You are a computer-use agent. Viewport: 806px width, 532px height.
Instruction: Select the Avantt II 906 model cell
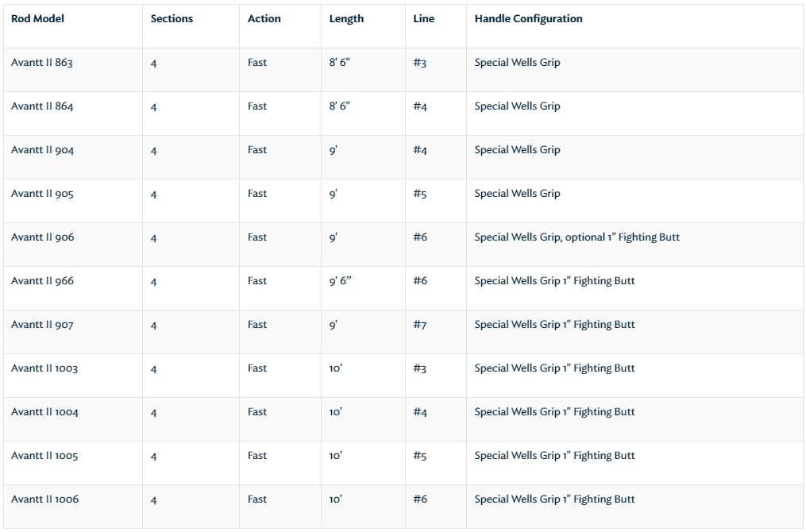coord(43,237)
